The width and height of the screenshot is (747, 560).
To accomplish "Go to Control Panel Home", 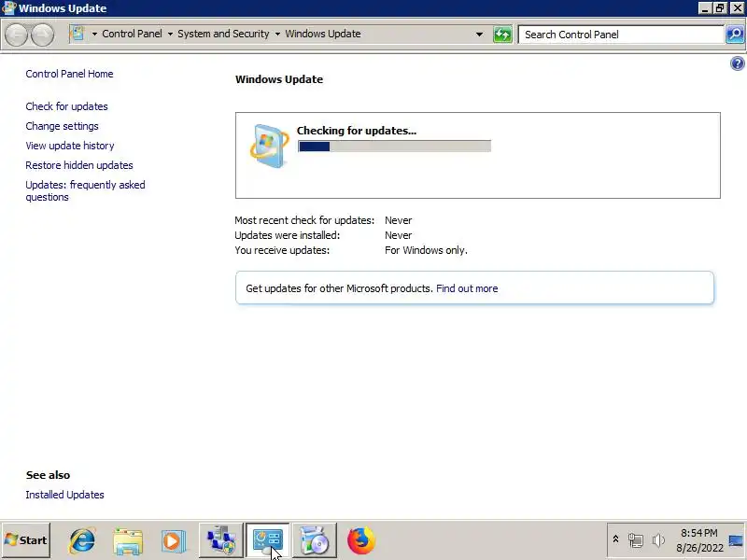I will coord(69,74).
